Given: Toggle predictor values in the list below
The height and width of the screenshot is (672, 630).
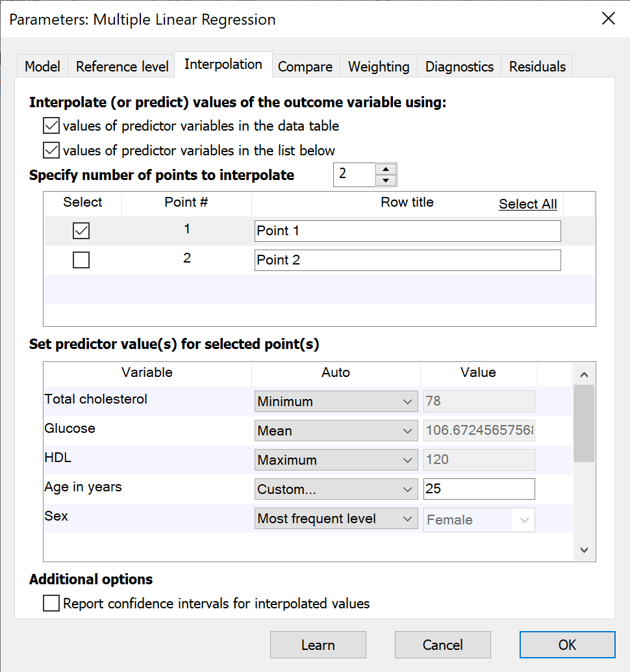Looking at the screenshot, I should (x=51, y=151).
